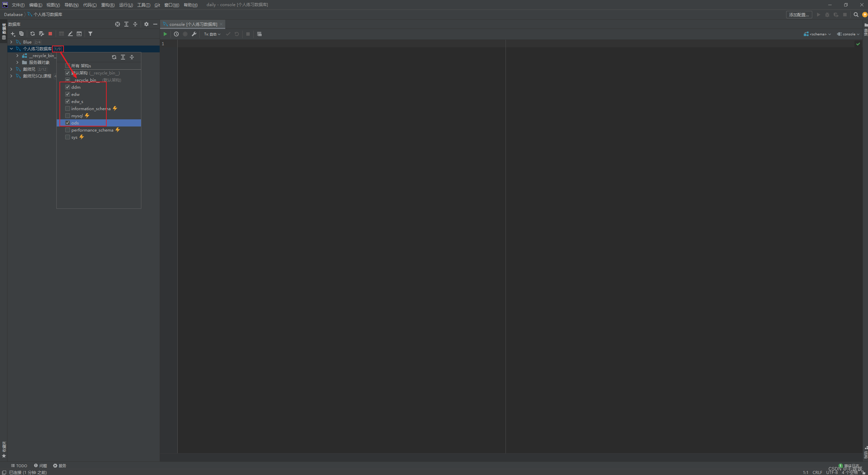Image resolution: width=868 pixels, height=475 pixels.
Task: Open the Git menu
Action: (x=157, y=5)
